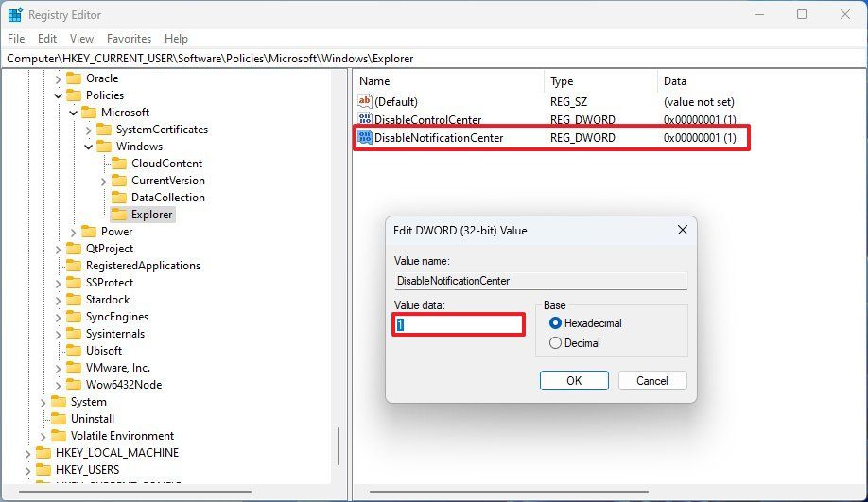Click the tree pane vertical scrollbar

pos(339,446)
